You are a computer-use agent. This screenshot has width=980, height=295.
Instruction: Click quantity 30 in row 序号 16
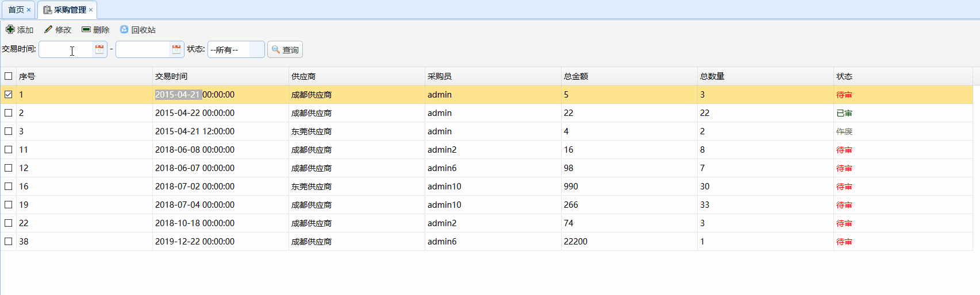click(x=705, y=187)
